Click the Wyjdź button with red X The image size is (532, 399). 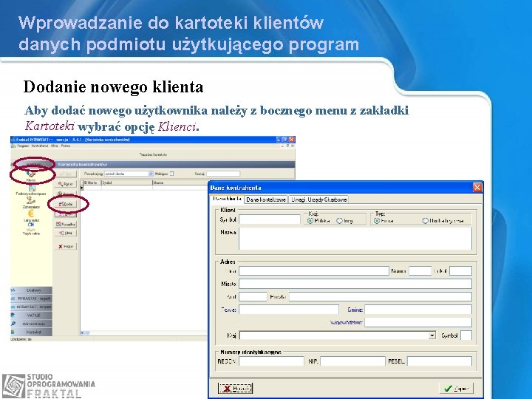pyautogui.click(x=66, y=246)
